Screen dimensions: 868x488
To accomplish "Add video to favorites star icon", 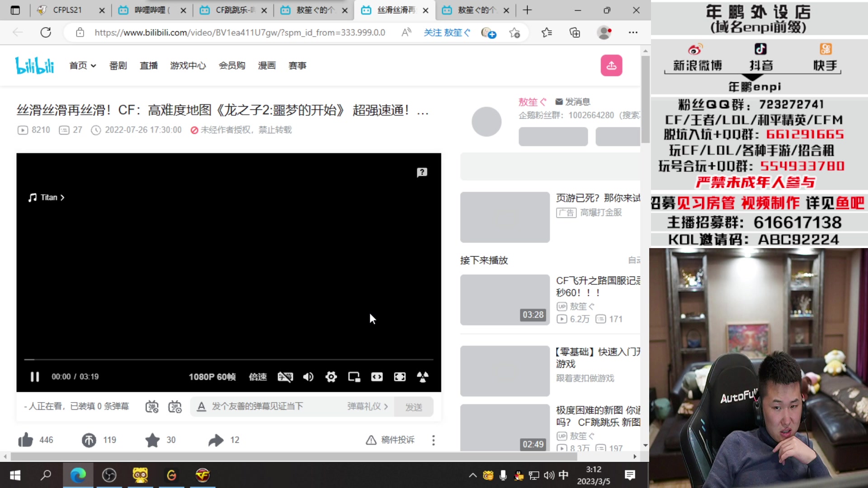I will (152, 440).
